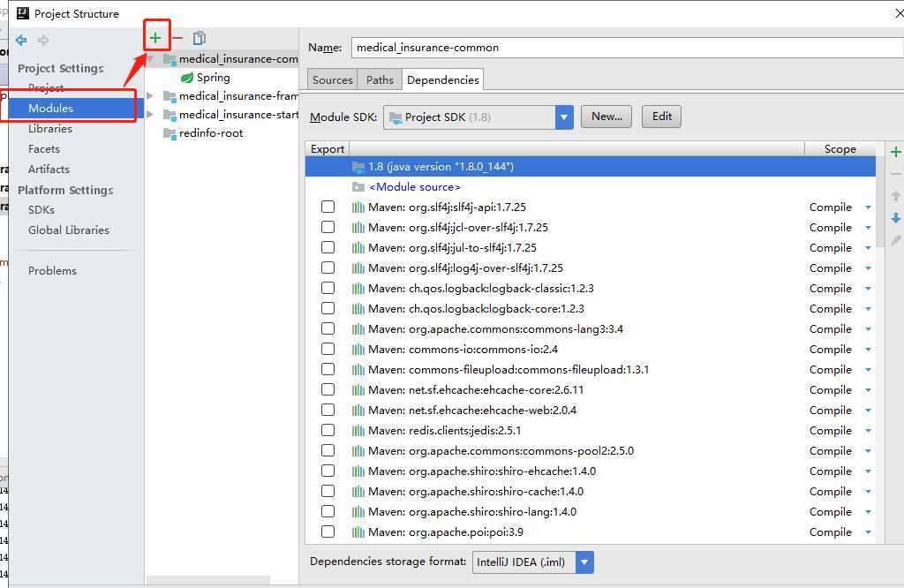Go forward with the right arrow

coord(43,40)
